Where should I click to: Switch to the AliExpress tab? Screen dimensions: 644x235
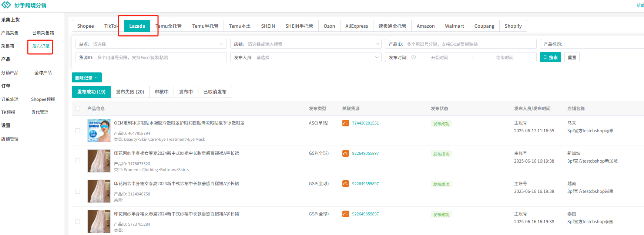coord(357,26)
